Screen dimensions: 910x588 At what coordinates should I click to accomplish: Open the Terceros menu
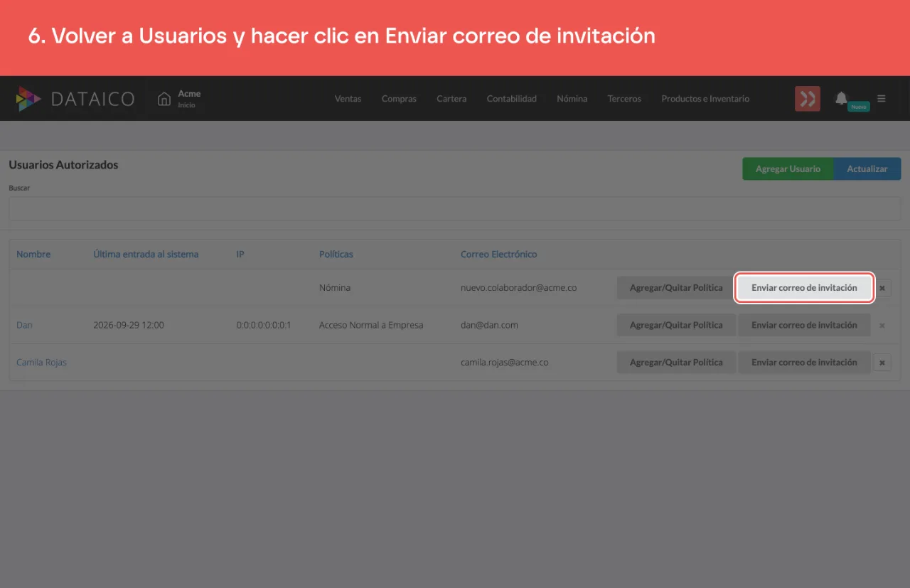[x=624, y=99]
